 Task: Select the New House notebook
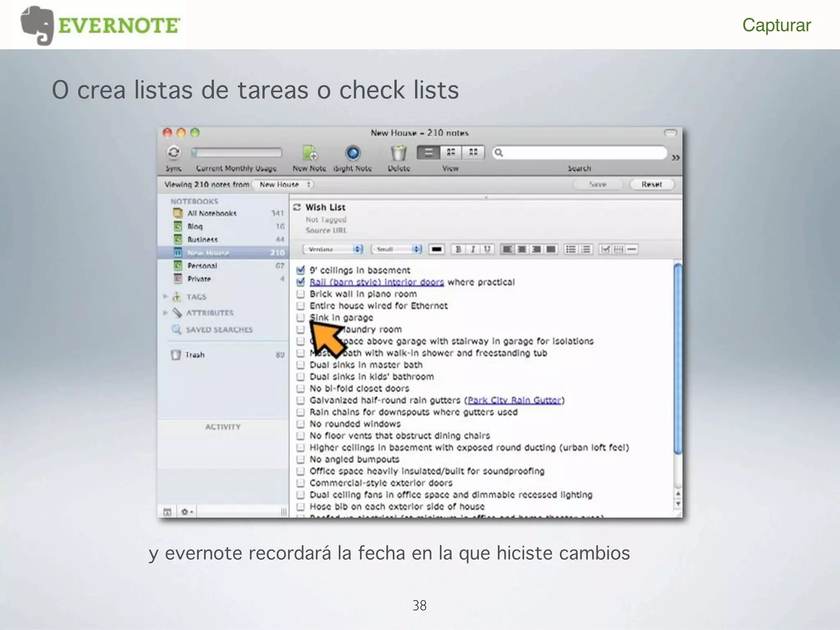click(x=224, y=253)
